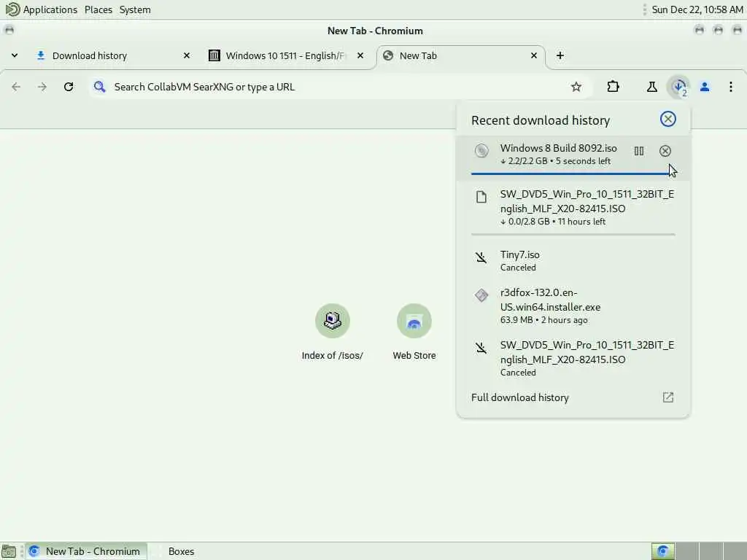Click the Windows 8 Build 8092.iso disc icon
This screenshot has height=560, width=747.
[481, 151]
